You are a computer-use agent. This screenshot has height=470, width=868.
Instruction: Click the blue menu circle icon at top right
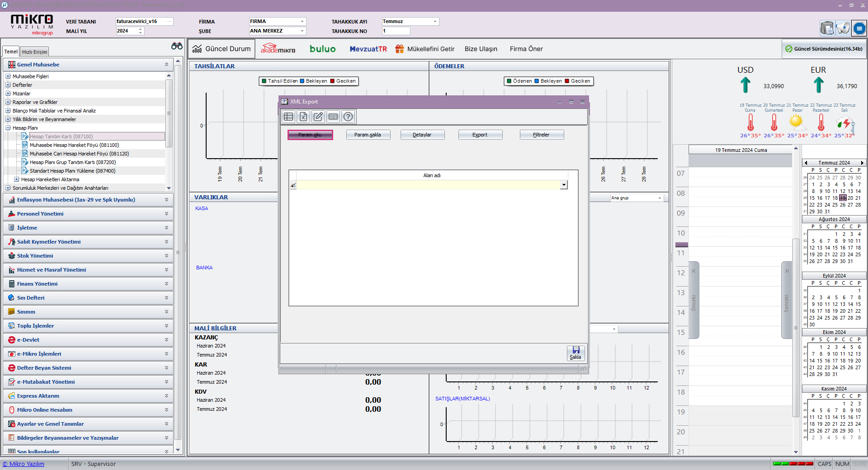click(x=859, y=28)
